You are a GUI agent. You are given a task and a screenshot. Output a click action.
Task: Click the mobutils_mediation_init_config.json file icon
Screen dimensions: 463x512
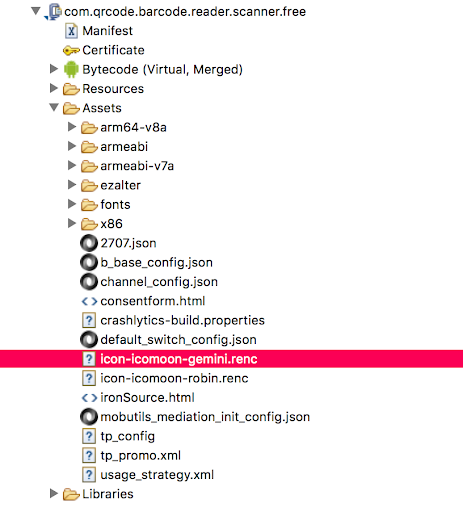(89, 417)
